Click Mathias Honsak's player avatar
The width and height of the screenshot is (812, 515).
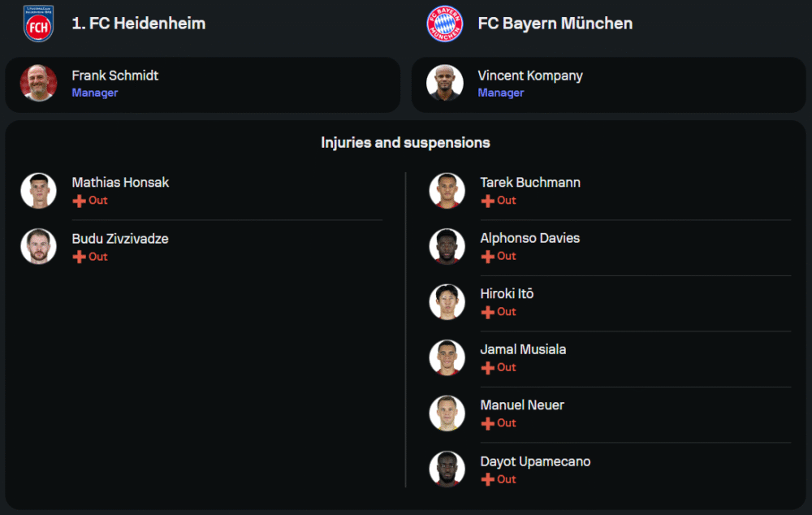[38, 190]
